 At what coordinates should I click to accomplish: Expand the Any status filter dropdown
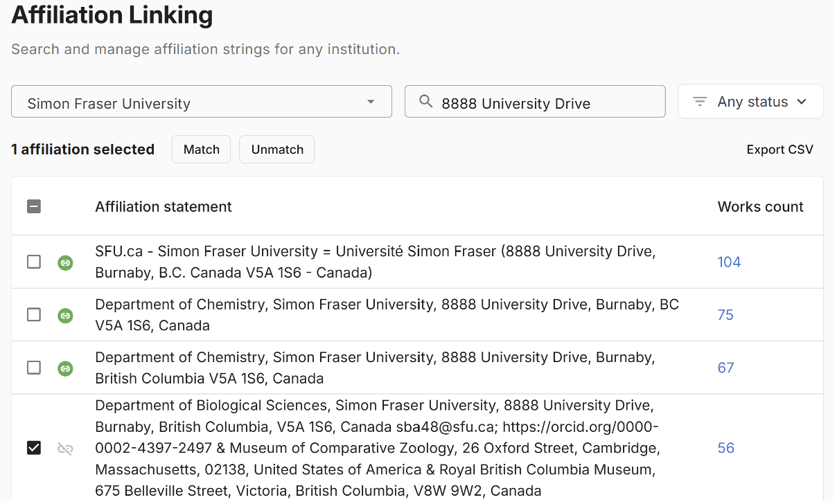pos(751,102)
